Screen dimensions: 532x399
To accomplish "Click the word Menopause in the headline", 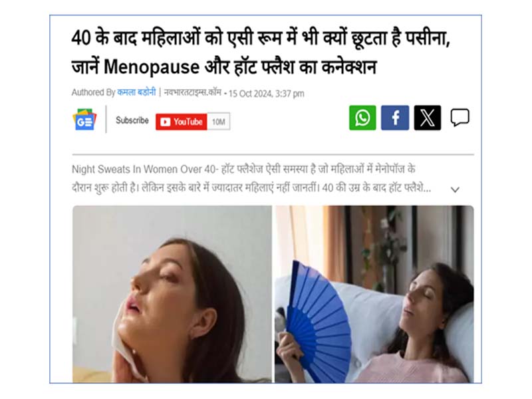I will point(152,67).
